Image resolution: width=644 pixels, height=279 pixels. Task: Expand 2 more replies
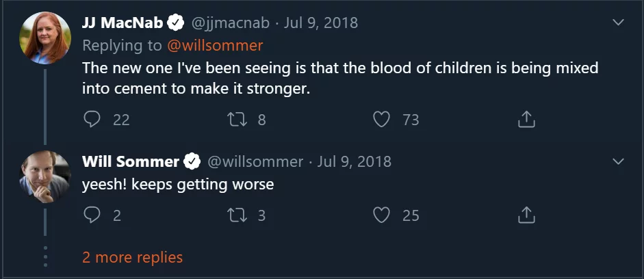coord(132,258)
